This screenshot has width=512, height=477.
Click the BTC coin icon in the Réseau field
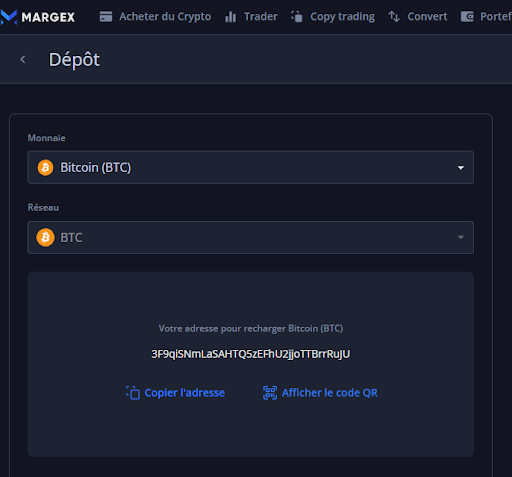point(45,237)
